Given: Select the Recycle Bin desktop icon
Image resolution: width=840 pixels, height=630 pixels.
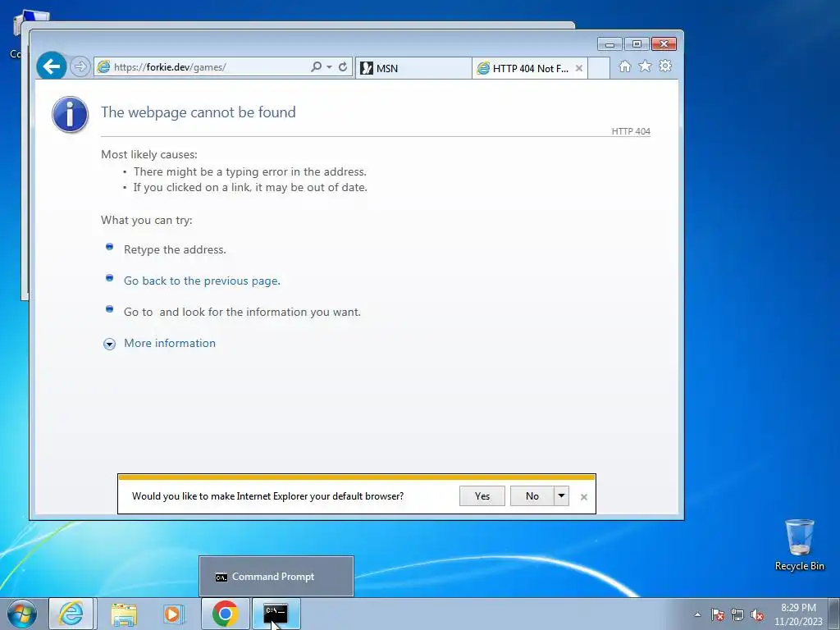Looking at the screenshot, I should 799,545.
